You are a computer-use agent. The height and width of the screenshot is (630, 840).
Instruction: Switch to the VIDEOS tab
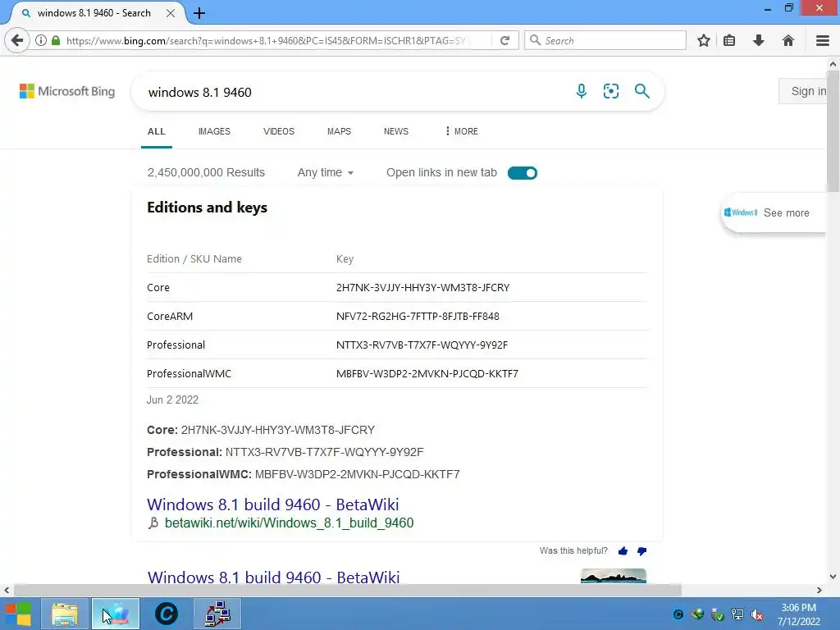tap(279, 131)
